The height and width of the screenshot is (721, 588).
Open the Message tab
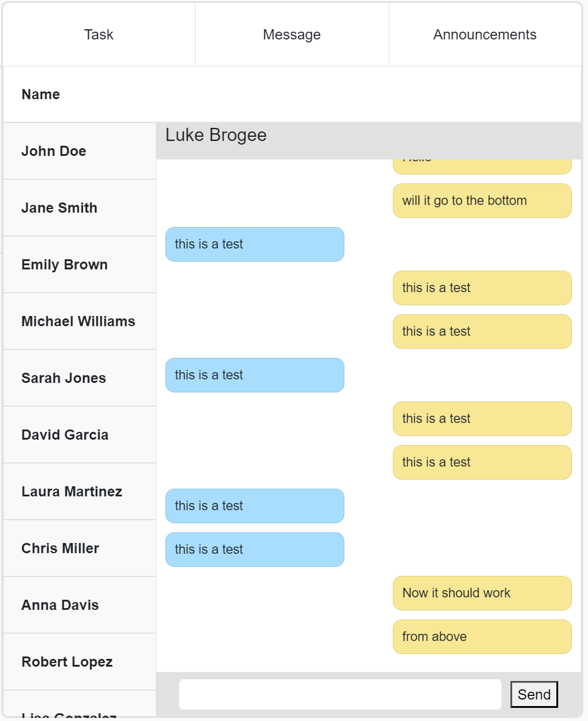point(291,34)
